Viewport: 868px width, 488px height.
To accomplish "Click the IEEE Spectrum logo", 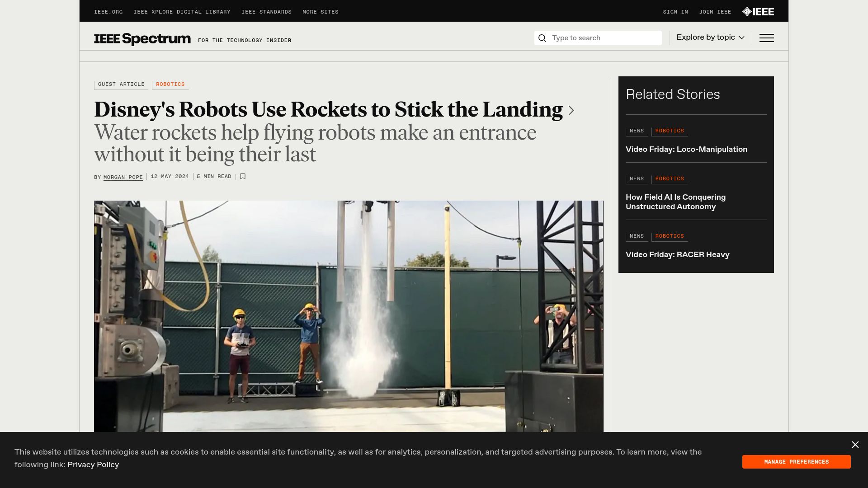I will click(142, 39).
